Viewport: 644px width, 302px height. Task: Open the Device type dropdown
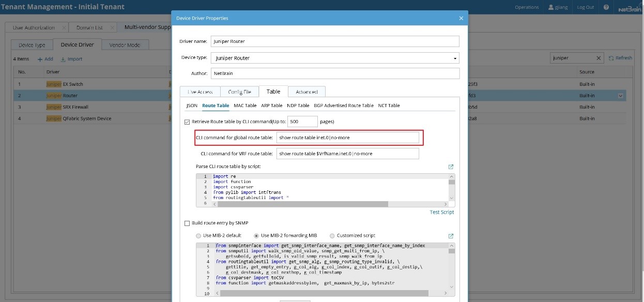[x=455, y=58]
